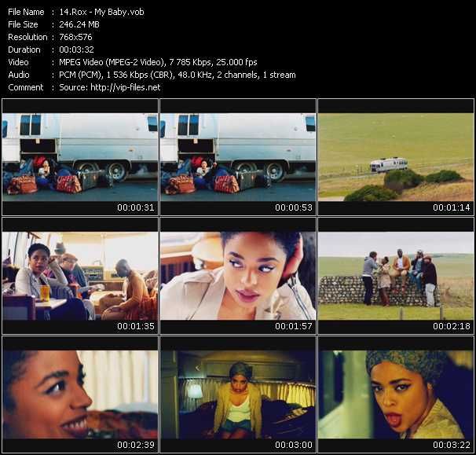Screen dimensions: 476x455
Task: Click the source URL http://vip-files.net
Action: (126, 87)
